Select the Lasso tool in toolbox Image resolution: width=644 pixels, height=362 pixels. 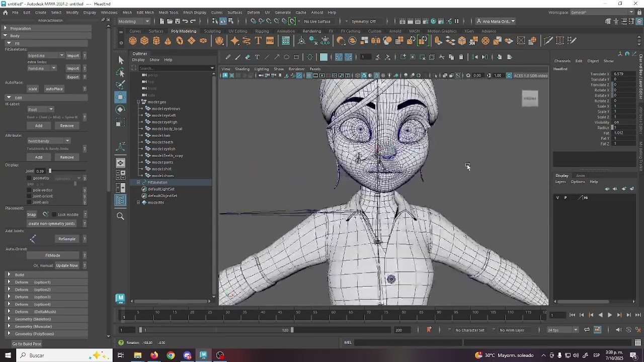120,73
